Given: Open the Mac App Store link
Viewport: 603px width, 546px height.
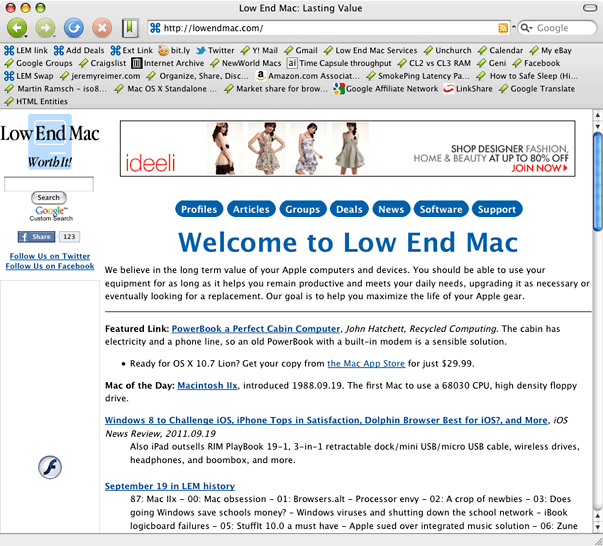Looking at the screenshot, I should [366, 363].
